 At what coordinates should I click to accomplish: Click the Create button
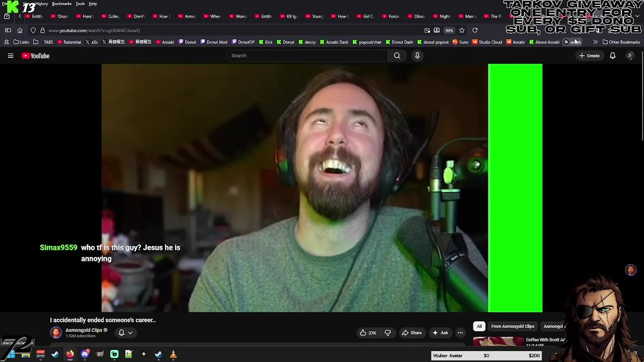point(589,56)
